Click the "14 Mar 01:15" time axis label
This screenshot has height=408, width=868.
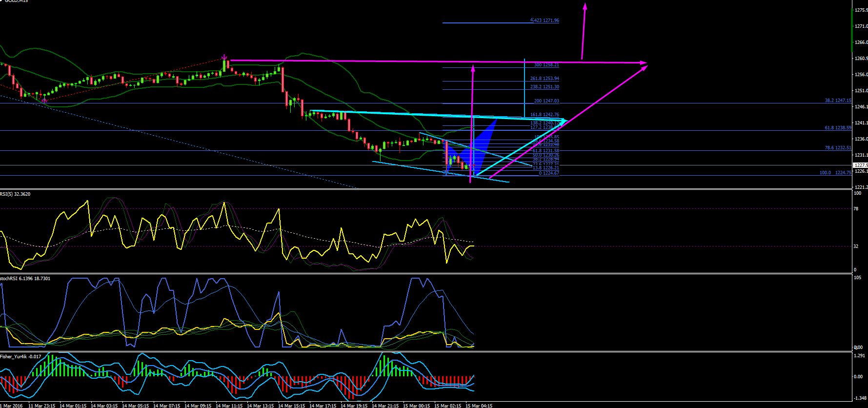pos(73,406)
